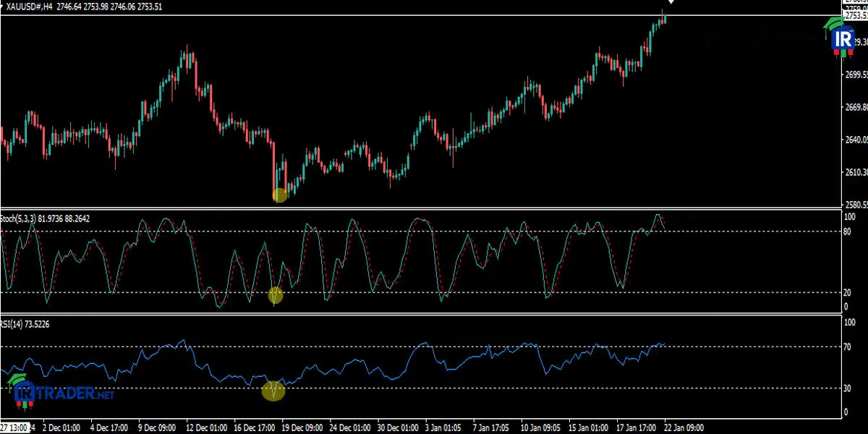Click the highlighted 27 13:00 time box
The image size is (868, 434).
(14, 427)
